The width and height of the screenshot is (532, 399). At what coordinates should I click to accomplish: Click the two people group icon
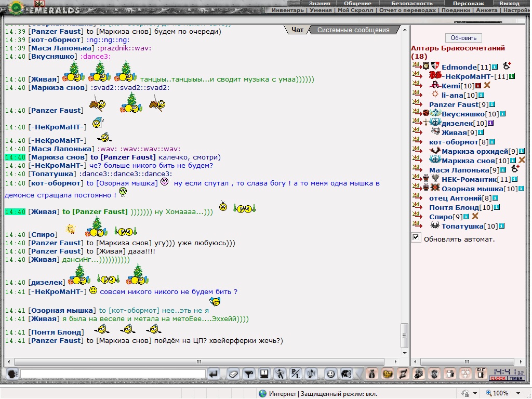click(x=450, y=374)
